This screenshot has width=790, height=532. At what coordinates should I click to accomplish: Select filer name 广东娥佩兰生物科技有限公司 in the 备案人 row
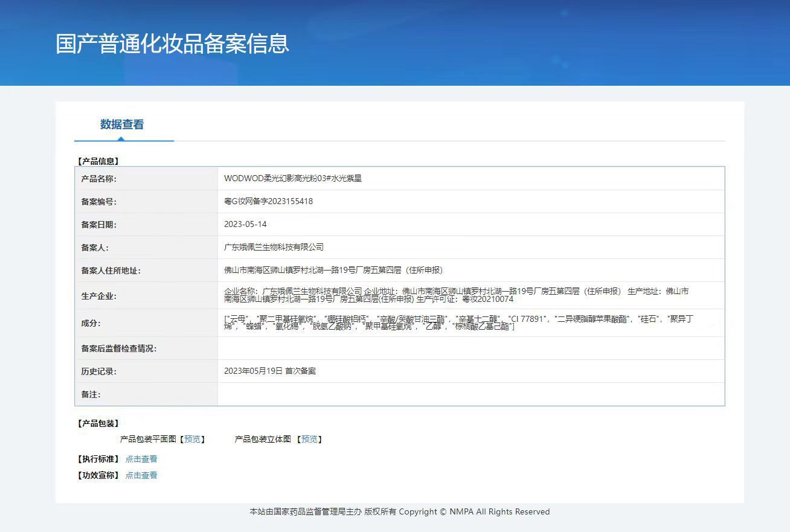(x=274, y=248)
